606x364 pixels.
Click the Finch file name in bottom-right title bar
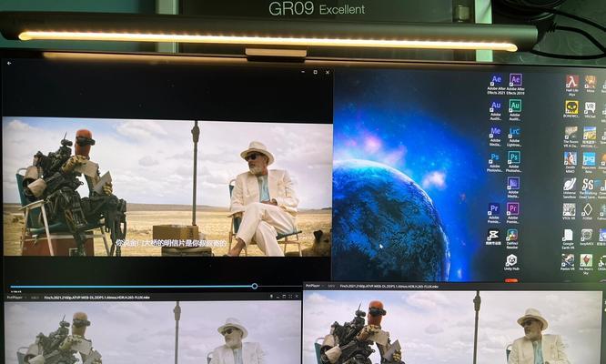pyautogui.click(x=389, y=287)
